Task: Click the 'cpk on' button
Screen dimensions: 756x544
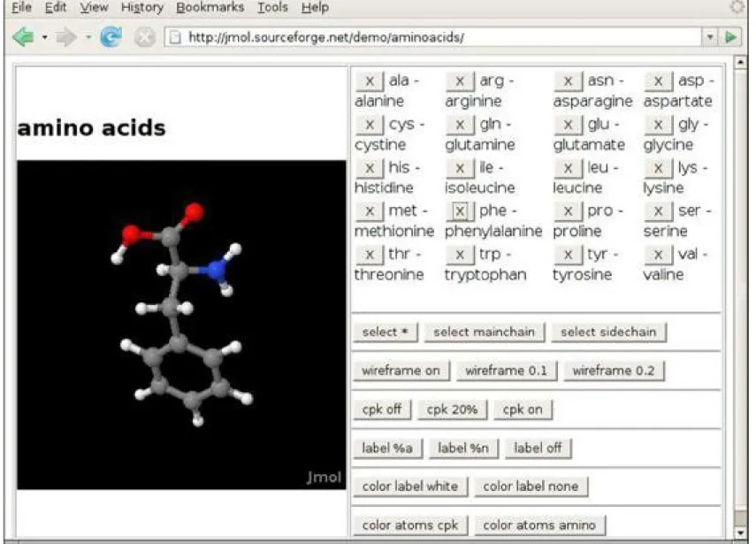Action: [523, 410]
